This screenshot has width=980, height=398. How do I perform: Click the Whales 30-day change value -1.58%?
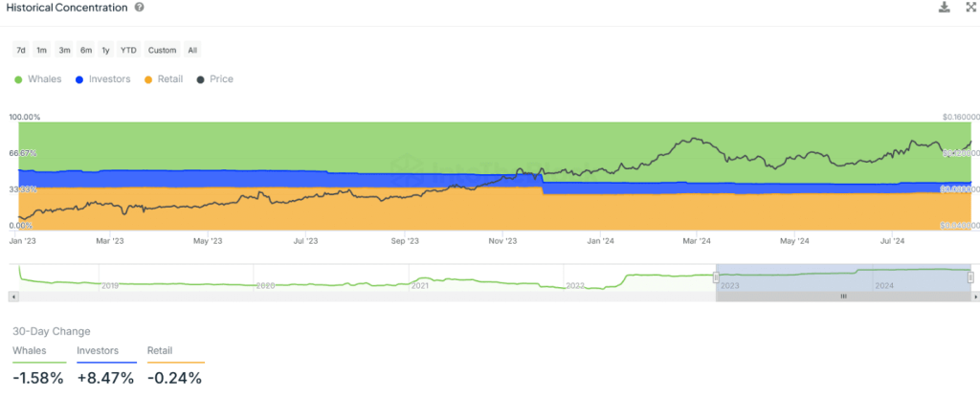point(38,378)
